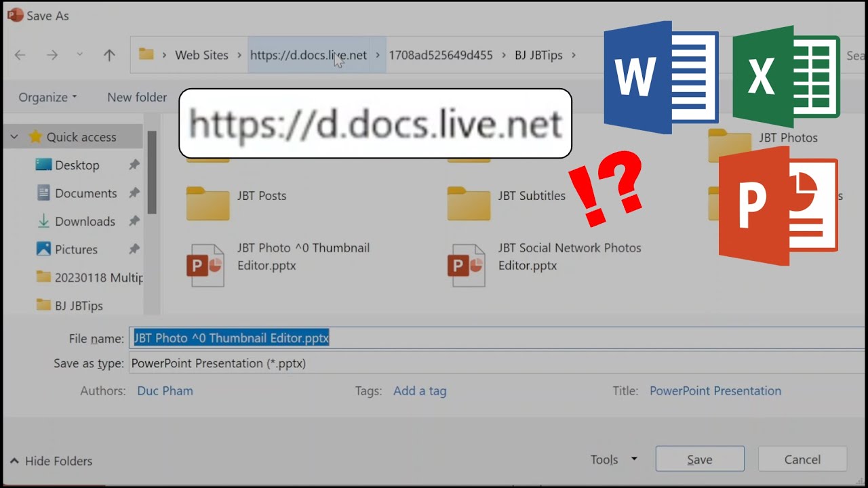Viewport: 868px width, 488px height.
Task: Click the JBT Social Network Photos Editor.pptx name
Action: click(570, 257)
